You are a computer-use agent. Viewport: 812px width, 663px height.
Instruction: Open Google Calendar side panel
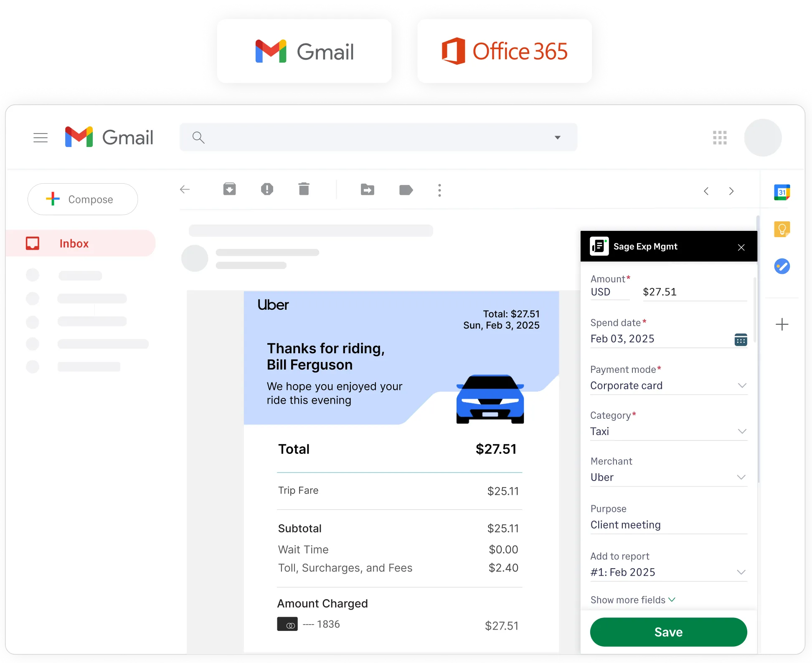coord(782,192)
